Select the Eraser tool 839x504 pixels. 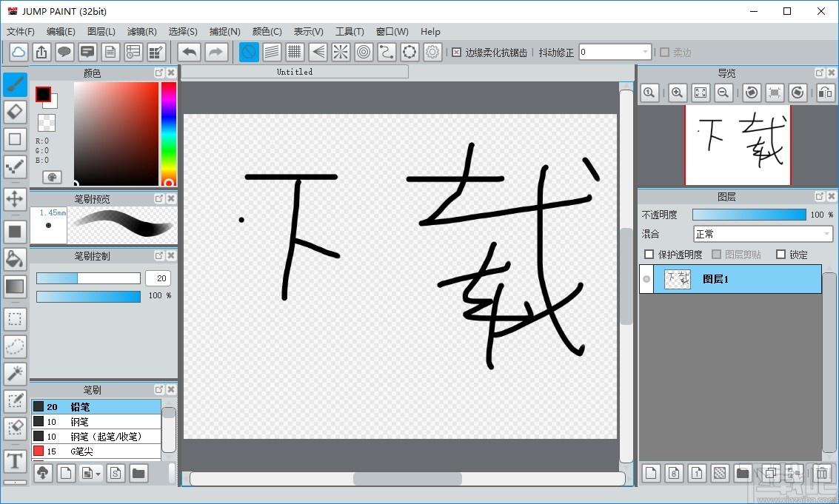[15, 112]
